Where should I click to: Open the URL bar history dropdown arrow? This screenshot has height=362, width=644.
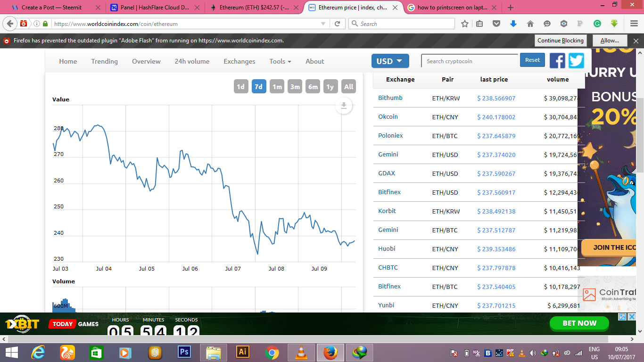pyautogui.click(x=323, y=24)
